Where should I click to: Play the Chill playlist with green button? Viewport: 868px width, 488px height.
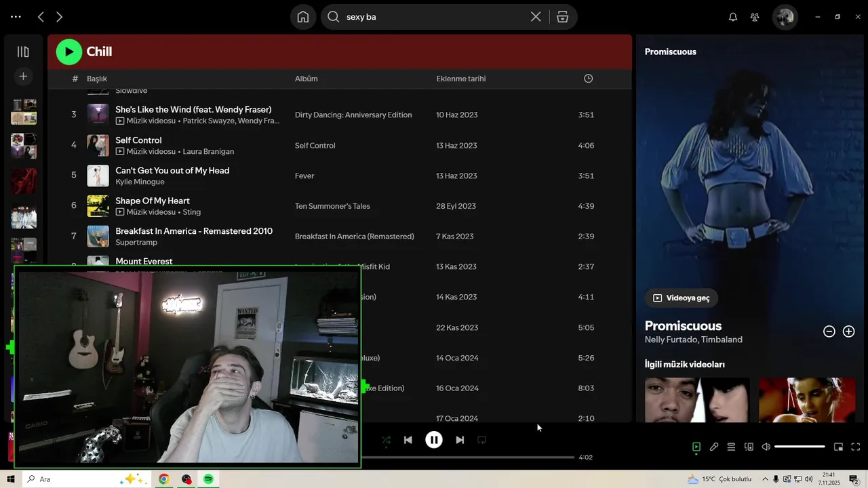coord(68,52)
